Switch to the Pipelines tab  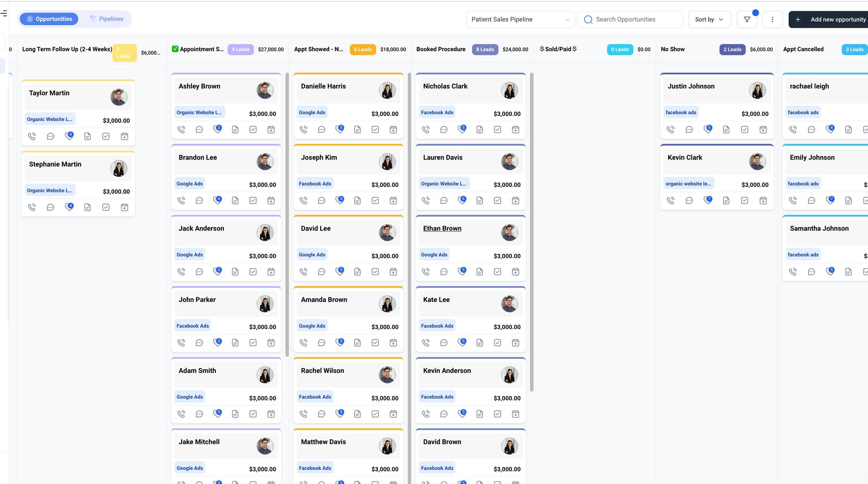point(106,19)
